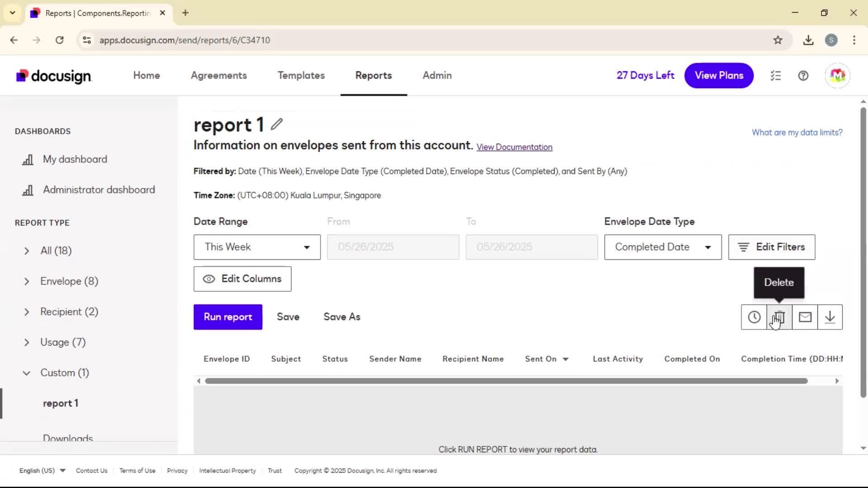
Task: Reload the page
Action: pyautogui.click(x=59, y=40)
